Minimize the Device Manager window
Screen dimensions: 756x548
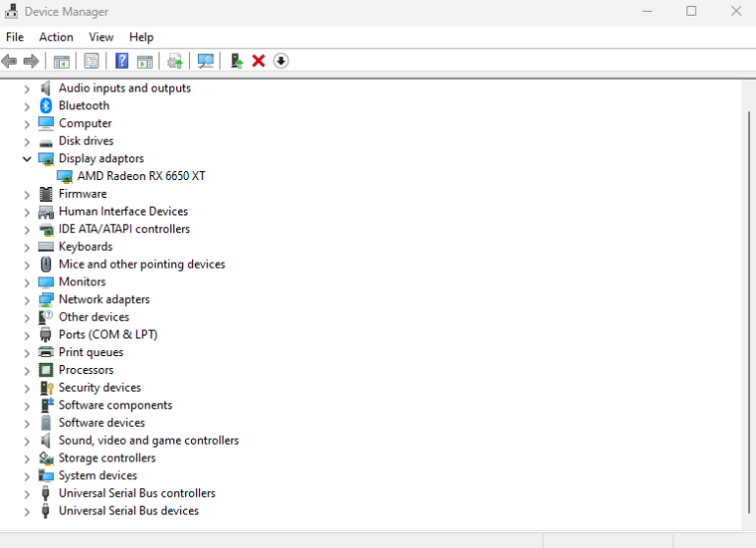[647, 11]
